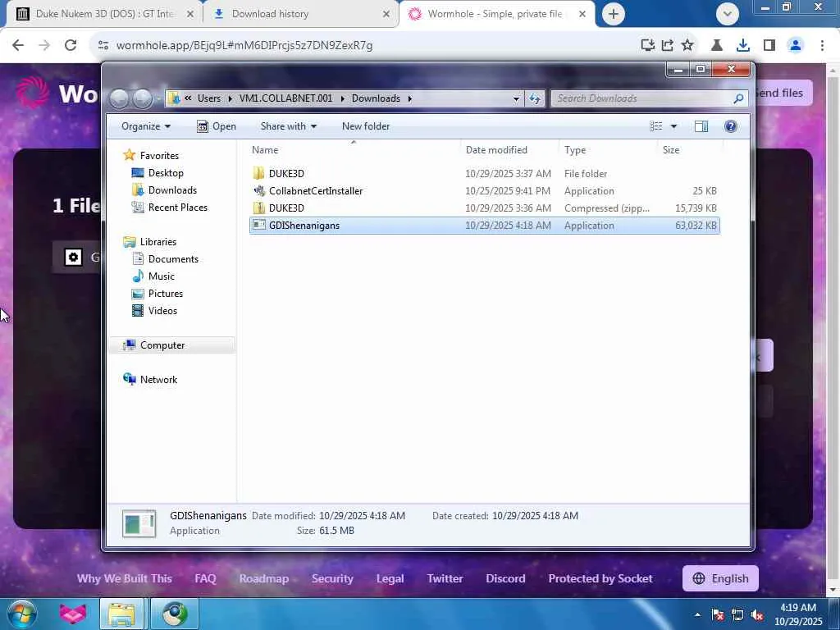Open the English language selector
The image size is (840, 630).
point(720,578)
